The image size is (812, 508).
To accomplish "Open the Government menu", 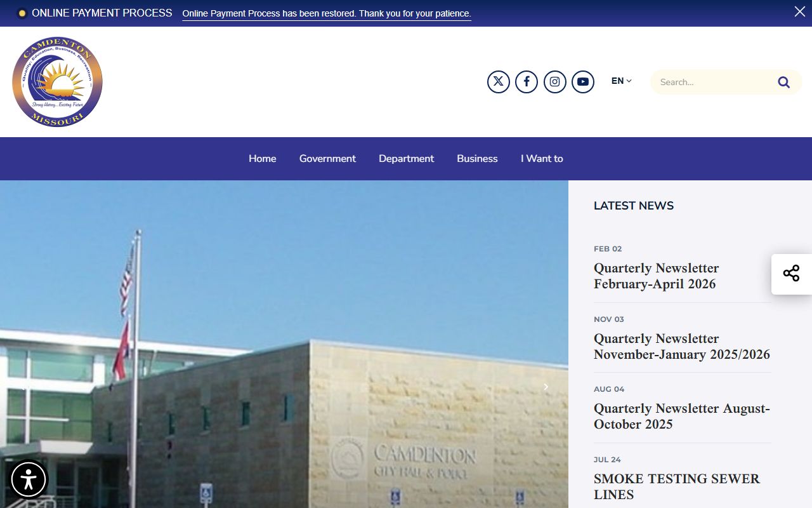I will pos(327,159).
